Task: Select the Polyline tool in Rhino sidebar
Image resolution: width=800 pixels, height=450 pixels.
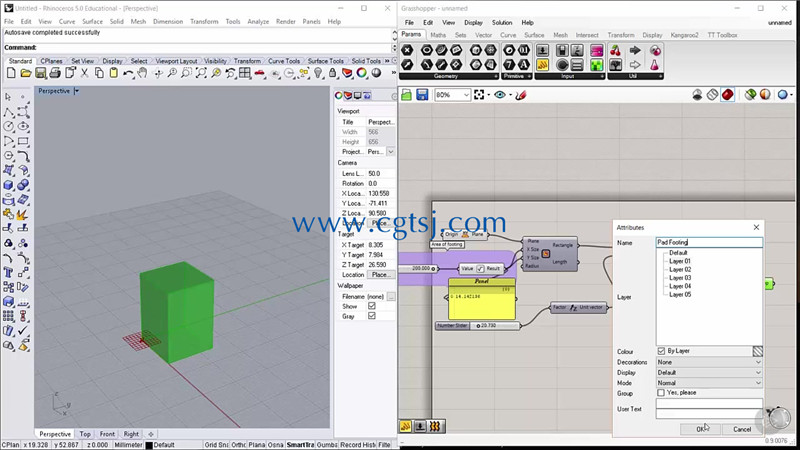Action: pyautogui.click(x=9, y=112)
